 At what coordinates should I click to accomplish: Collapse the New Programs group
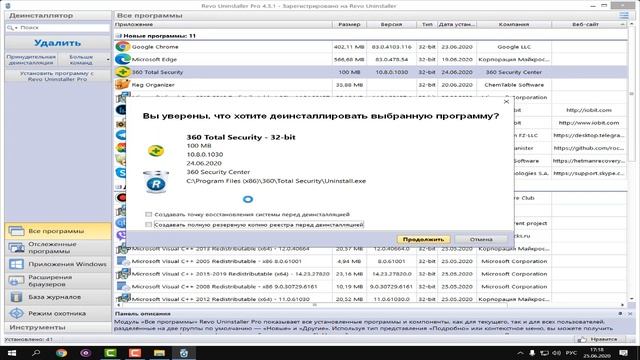pyautogui.click(x=118, y=36)
